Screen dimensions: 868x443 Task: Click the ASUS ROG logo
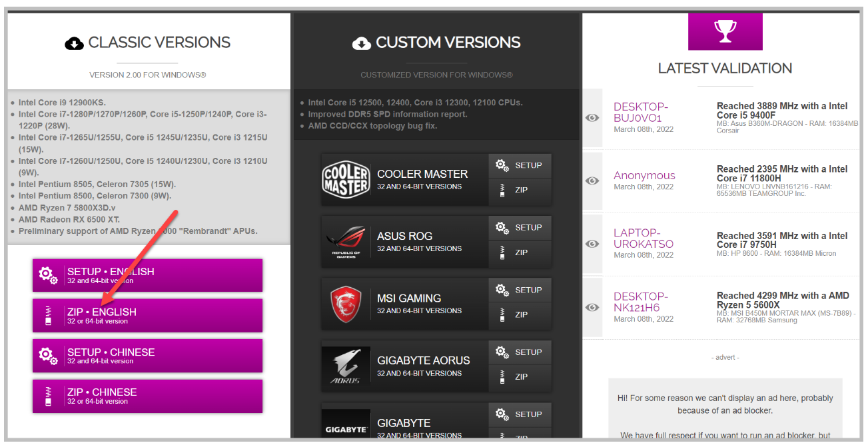pos(346,242)
